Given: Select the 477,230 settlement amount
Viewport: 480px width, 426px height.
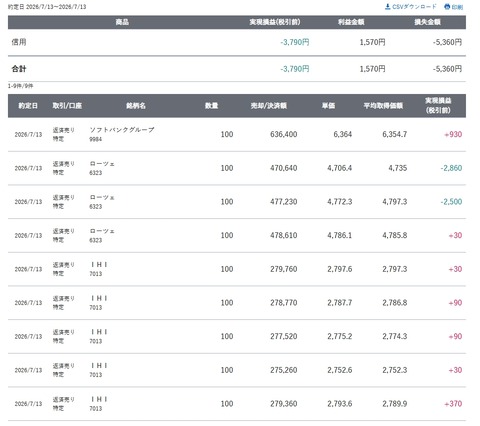Looking at the screenshot, I should pos(284,202).
